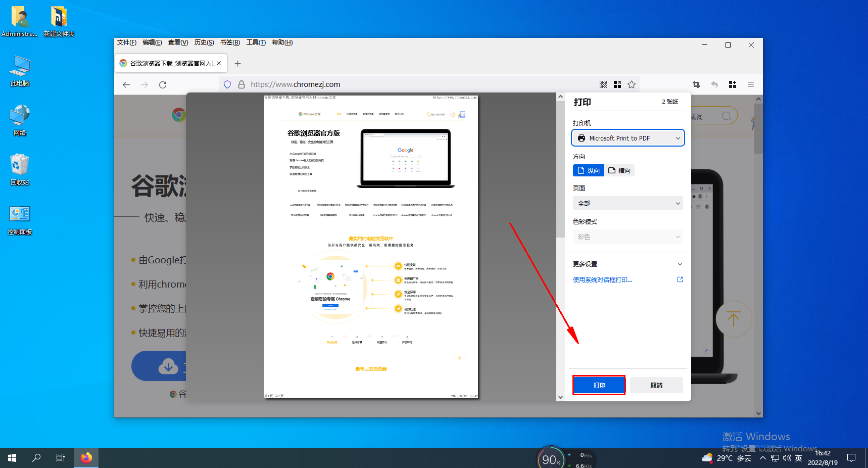Open the hamburger application menu
868x468 pixels.
pyautogui.click(x=751, y=84)
